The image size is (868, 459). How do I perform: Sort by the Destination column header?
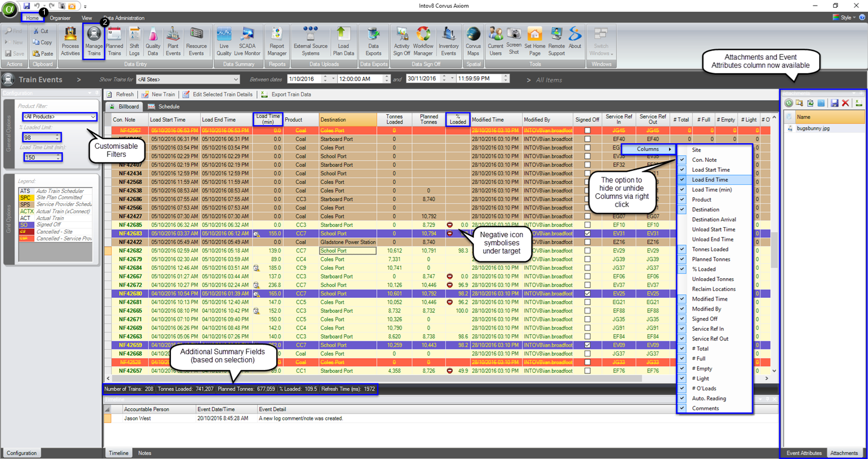pos(347,120)
